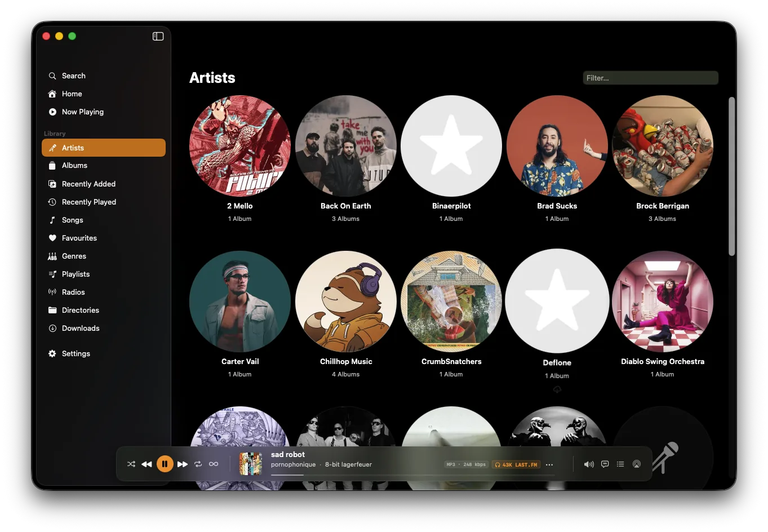Screen dimensions: 768x532
Task: Click the song title "sad robot"
Action: [x=288, y=455]
